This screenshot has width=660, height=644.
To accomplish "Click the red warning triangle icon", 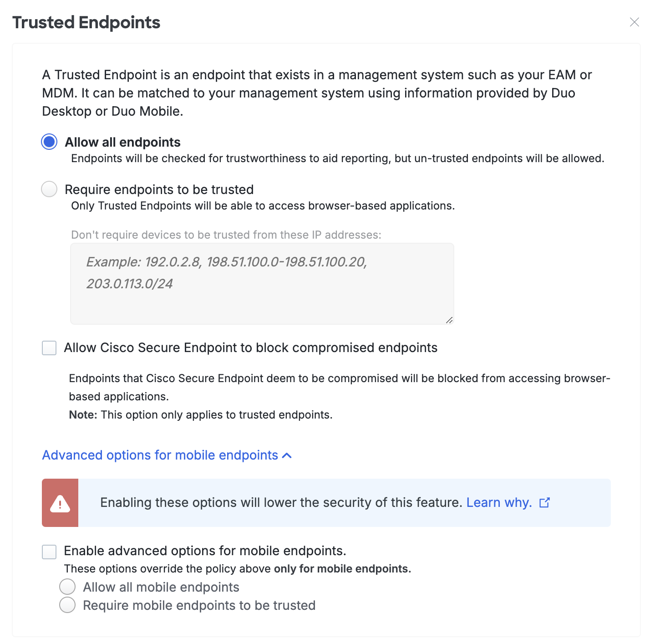I will point(60,503).
